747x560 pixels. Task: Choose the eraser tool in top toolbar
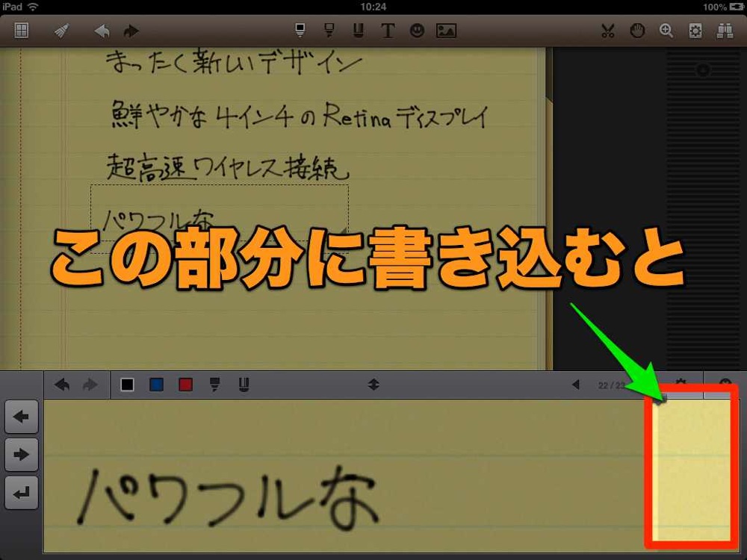(359, 31)
